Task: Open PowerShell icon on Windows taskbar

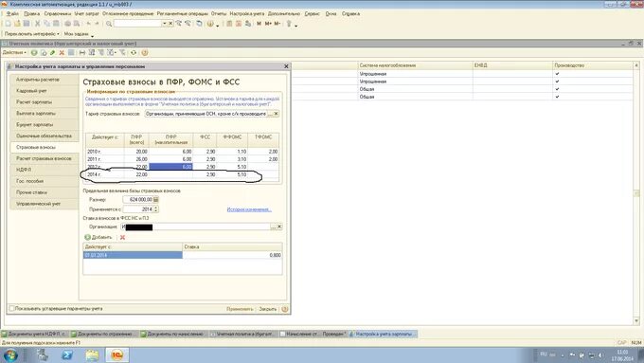Action: tap(67, 354)
